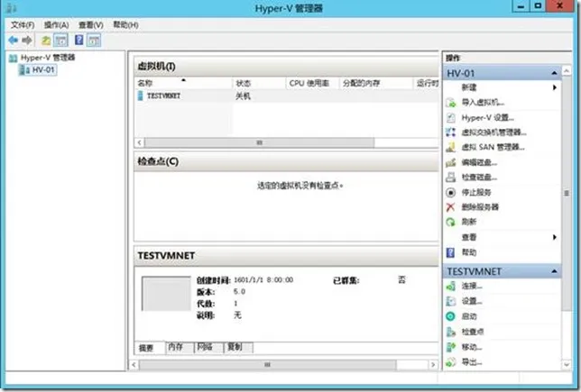Expand the 查看 submenu arrow in actions

click(555, 237)
